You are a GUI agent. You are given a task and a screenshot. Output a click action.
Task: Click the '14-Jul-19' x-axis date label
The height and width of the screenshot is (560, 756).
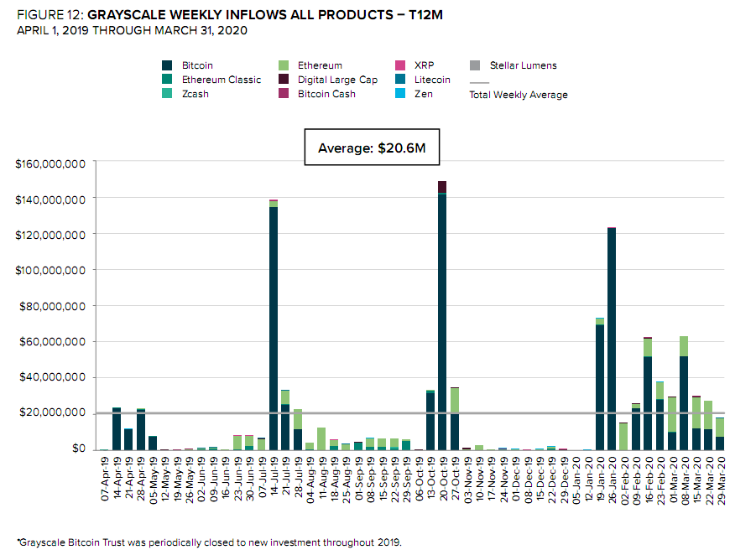click(x=274, y=478)
